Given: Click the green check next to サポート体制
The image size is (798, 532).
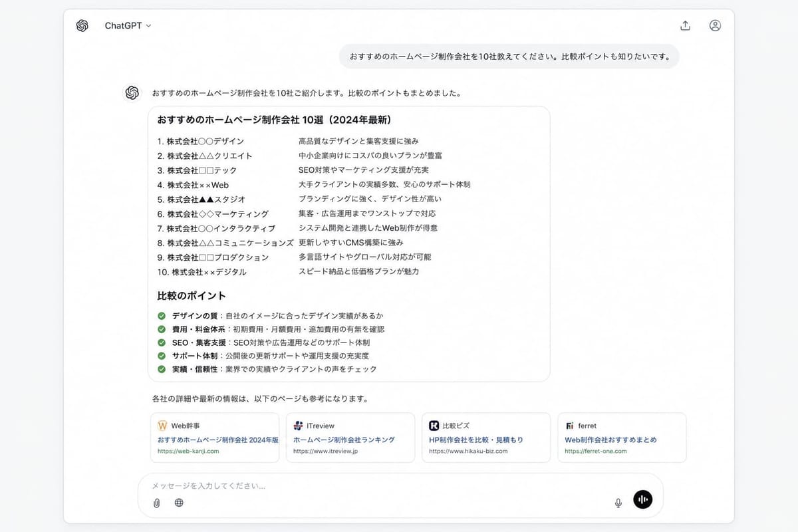Looking at the screenshot, I should point(162,356).
